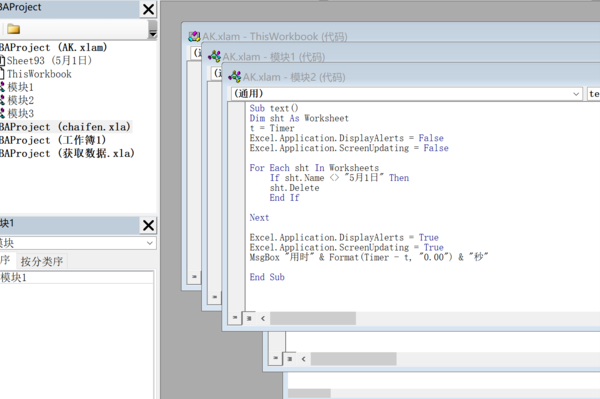600x399 pixels.
Task: Click the 模块1 window module icon
Action: (x=214, y=57)
